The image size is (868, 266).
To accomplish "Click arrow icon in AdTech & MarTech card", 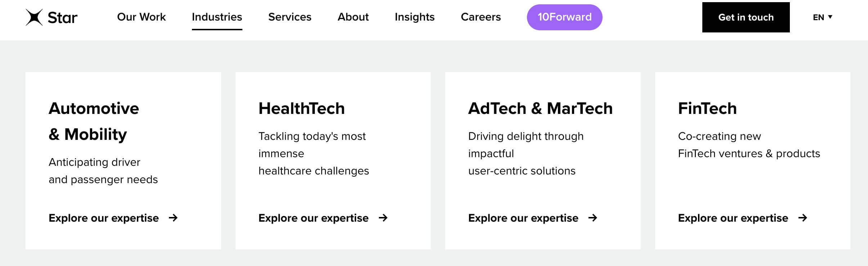I will (x=593, y=218).
